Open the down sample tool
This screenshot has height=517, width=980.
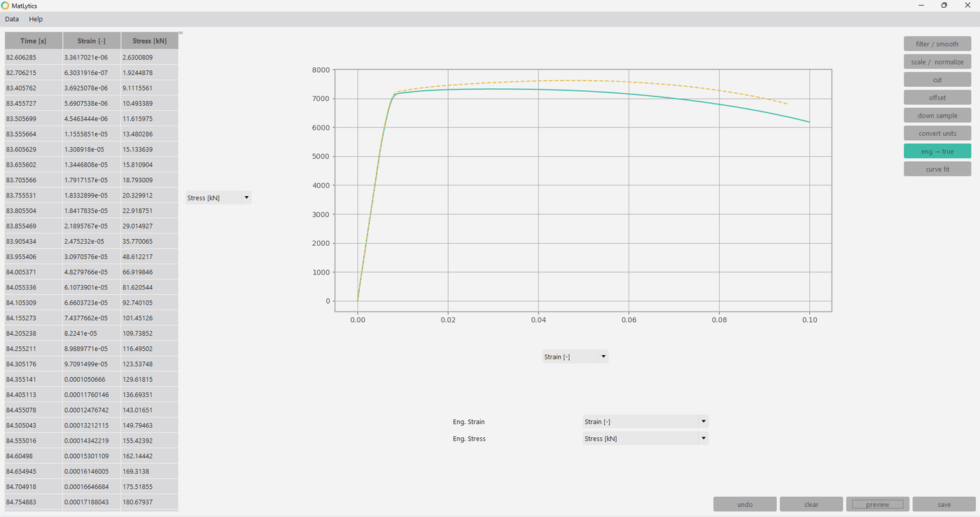point(937,115)
